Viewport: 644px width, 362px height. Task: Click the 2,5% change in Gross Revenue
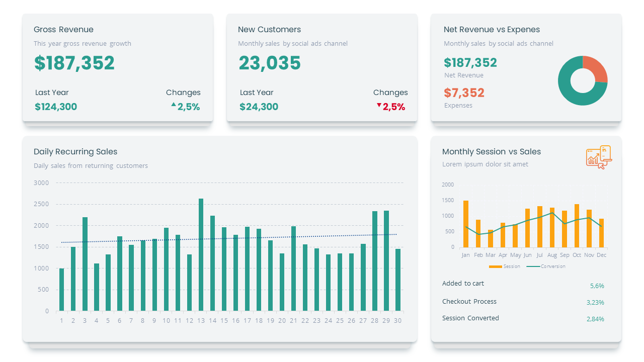pos(189,107)
